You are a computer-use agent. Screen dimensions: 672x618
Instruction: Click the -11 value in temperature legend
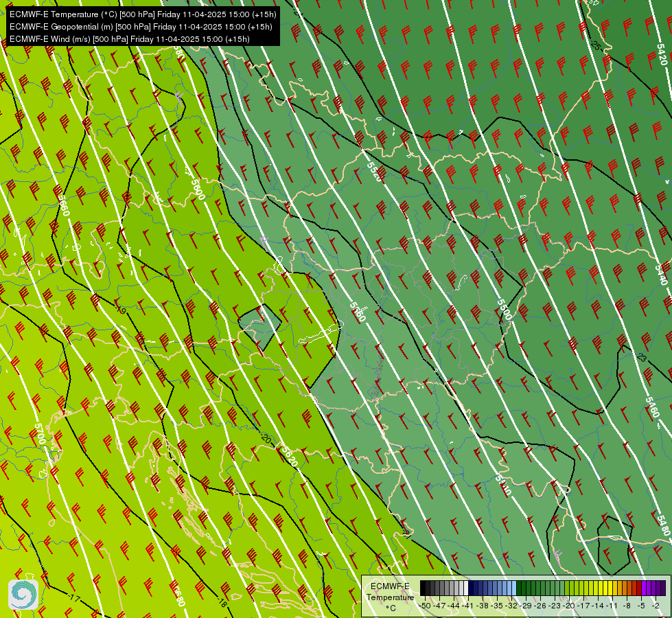coord(612,606)
